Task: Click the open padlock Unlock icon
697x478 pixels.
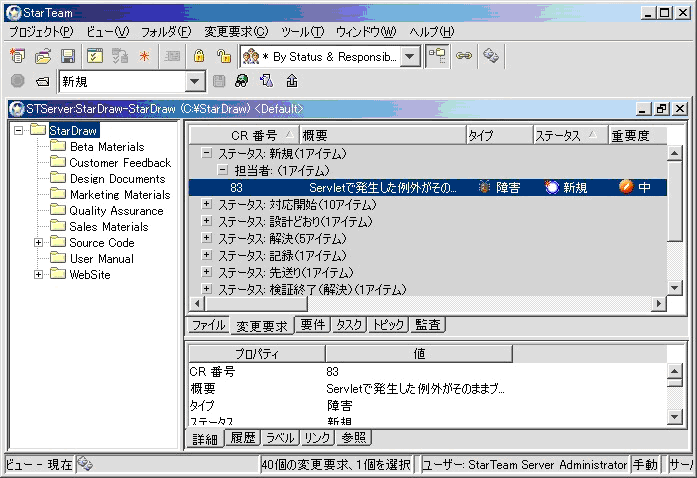Action: coord(224,56)
